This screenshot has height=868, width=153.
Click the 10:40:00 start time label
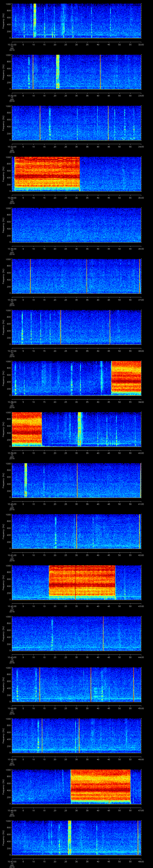pyautogui.click(x=12, y=504)
